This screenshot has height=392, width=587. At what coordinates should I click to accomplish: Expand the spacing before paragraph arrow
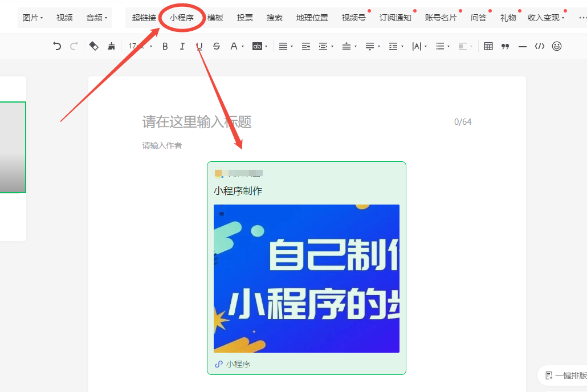[x=355, y=47]
